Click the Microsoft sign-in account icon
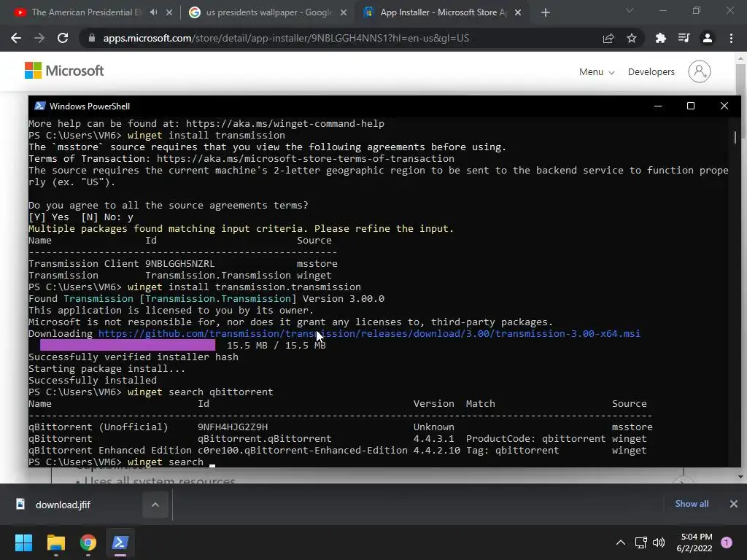 (699, 71)
